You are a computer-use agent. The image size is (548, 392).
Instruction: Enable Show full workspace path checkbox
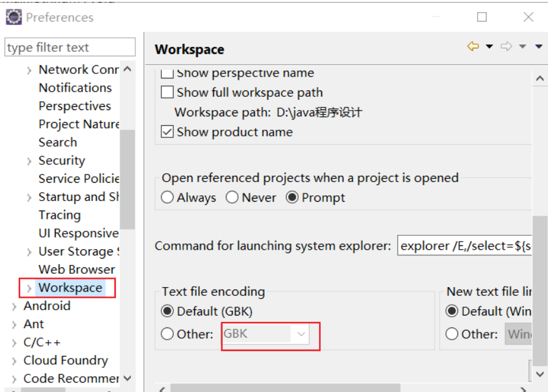167,92
